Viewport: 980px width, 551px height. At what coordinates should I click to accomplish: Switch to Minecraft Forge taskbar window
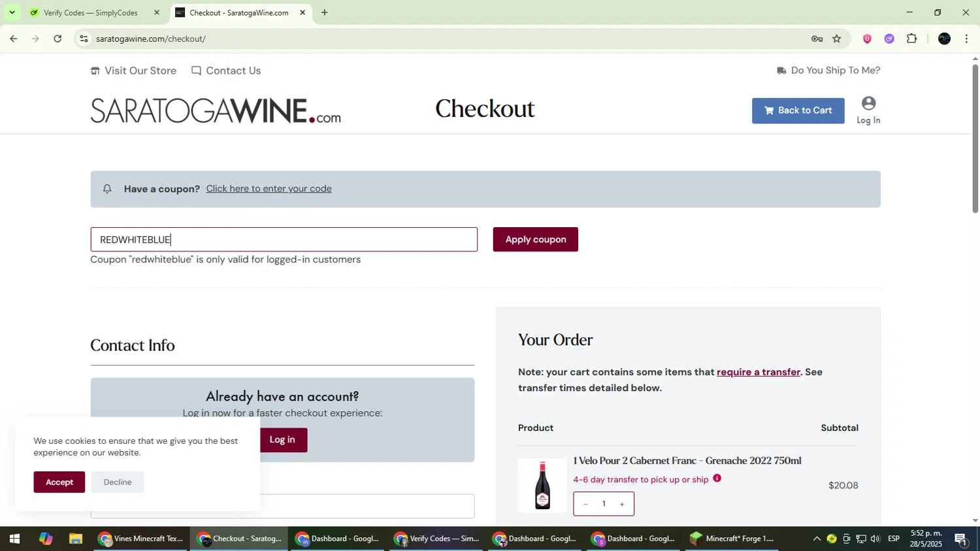click(732, 539)
